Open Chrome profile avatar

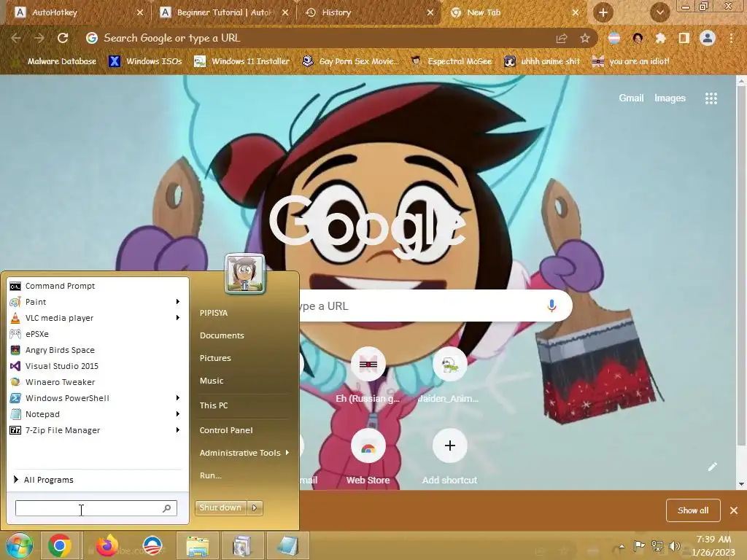click(x=708, y=38)
